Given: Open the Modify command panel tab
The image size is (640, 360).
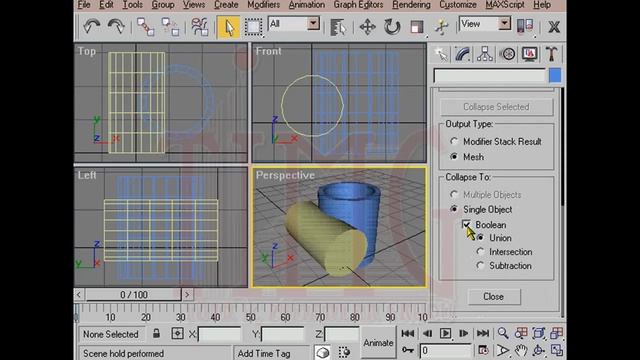Looking at the screenshot, I should point(463,54).
